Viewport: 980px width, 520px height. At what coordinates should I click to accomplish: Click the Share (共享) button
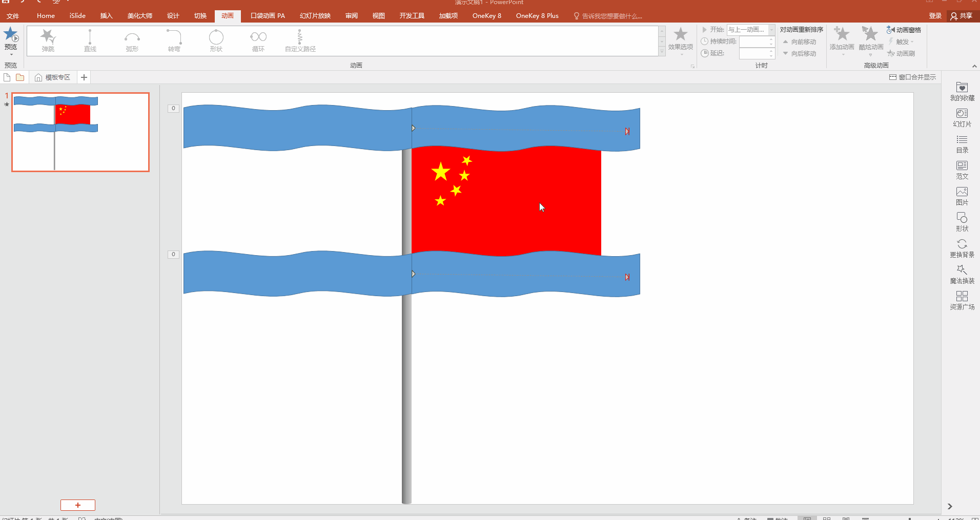962,16
